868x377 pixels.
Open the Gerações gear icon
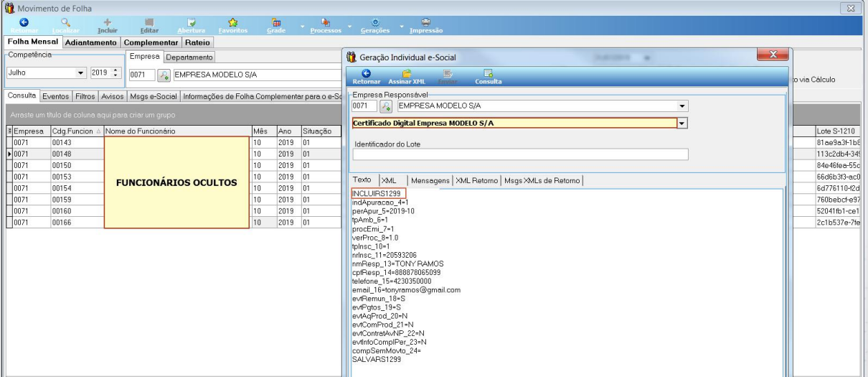coord(375,26)
